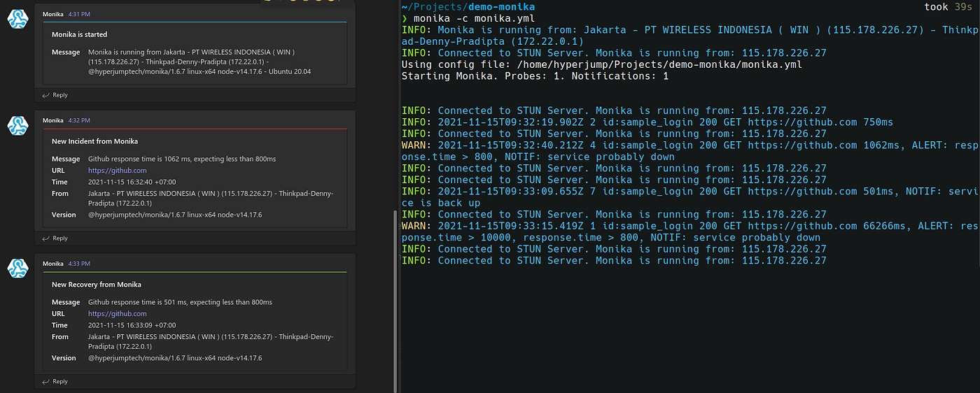Reply to the 'New Incident from Monika' message
Screen dimensions: 980x393
point(55,238)
